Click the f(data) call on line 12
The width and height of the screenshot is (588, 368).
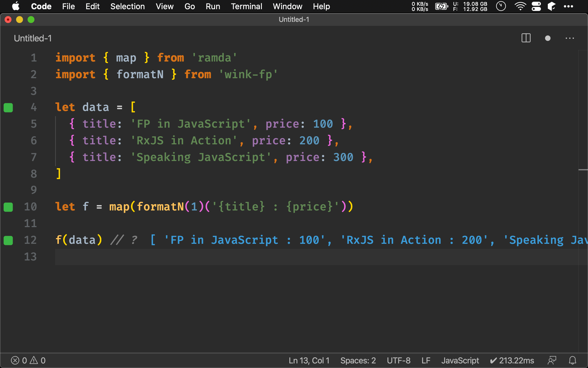(79, 240)
